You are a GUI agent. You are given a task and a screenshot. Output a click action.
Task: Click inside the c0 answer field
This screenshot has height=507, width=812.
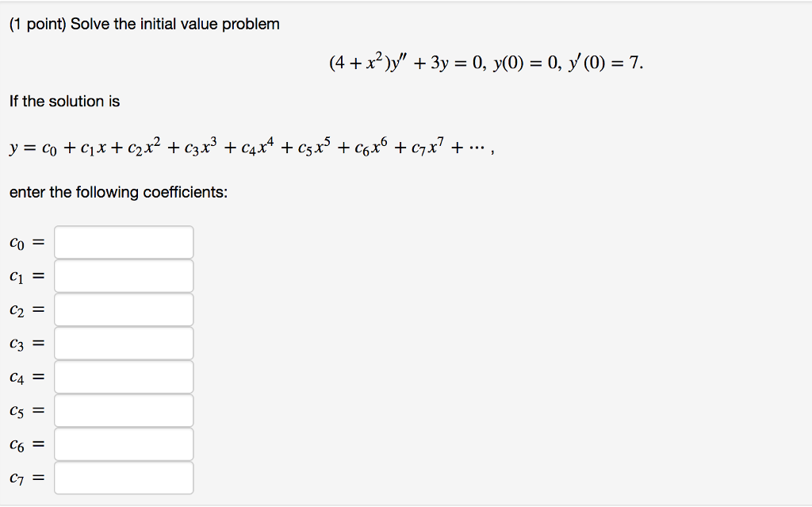[124, 242]
